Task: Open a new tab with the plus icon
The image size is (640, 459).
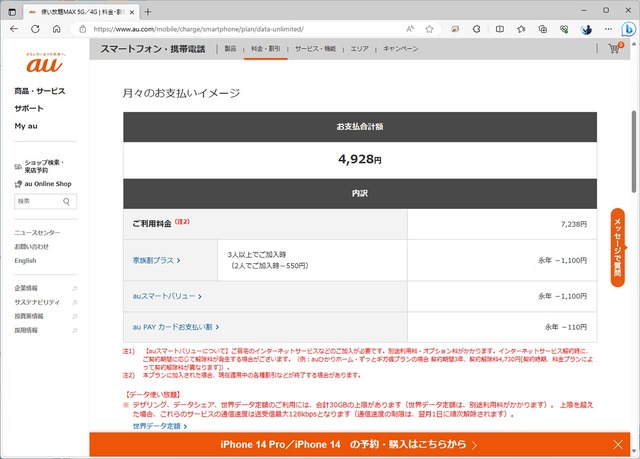Action: point(148,12)
